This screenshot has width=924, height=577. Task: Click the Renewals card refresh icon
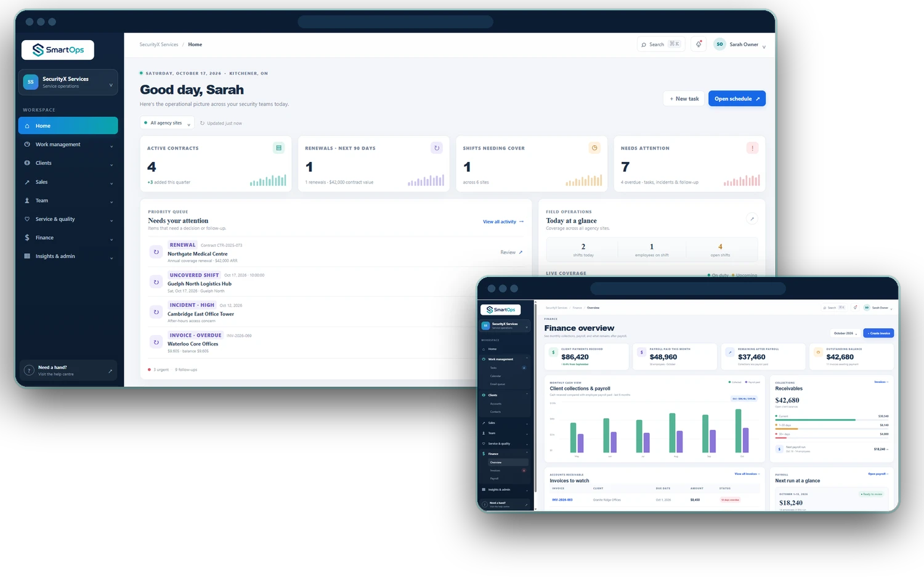pyautogui.click(x=437, y=148)
